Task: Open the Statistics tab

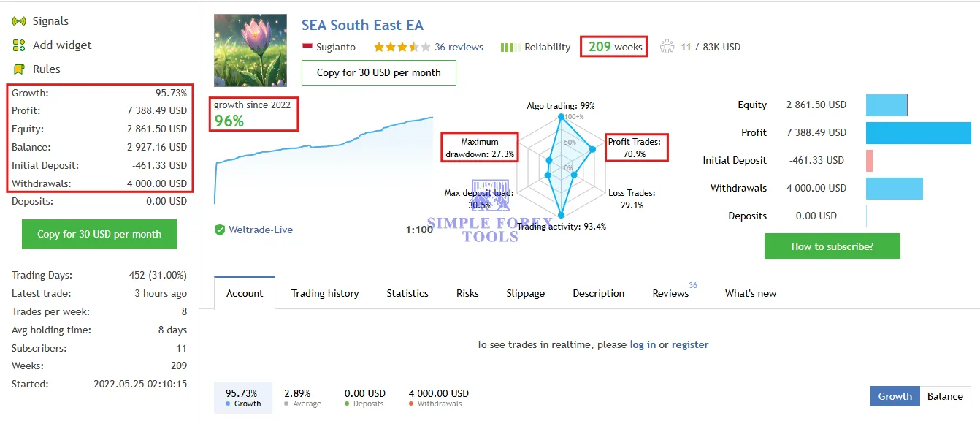Action: pos(407,293)
